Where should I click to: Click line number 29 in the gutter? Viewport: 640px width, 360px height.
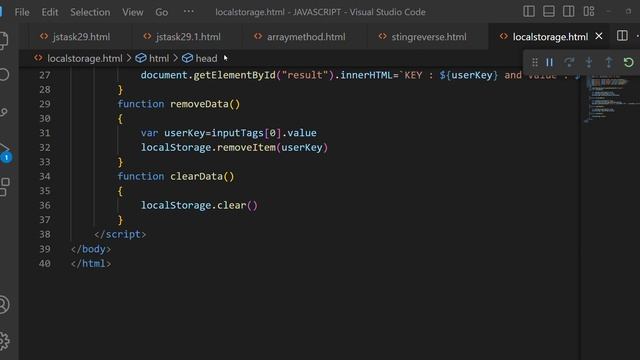[x=44, y=104]
